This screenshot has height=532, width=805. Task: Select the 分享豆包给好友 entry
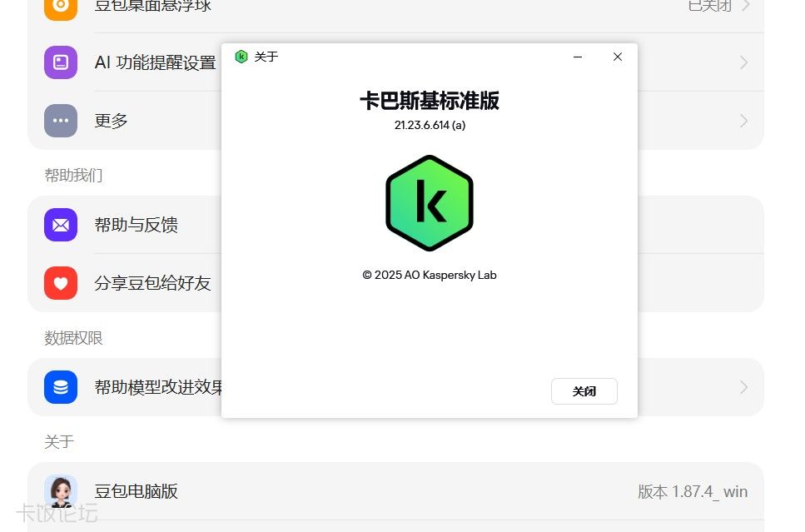(x=152, y=283)
